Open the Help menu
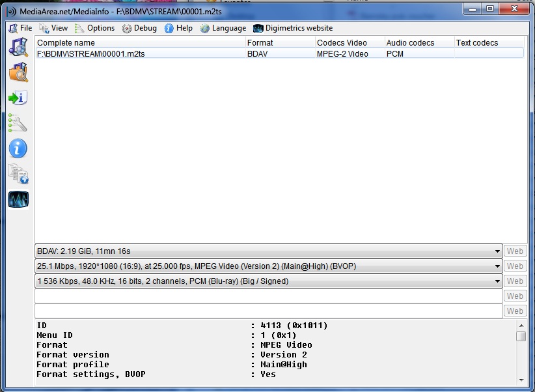Viewport: 535px width, 392px height. [x=178, y=28]
